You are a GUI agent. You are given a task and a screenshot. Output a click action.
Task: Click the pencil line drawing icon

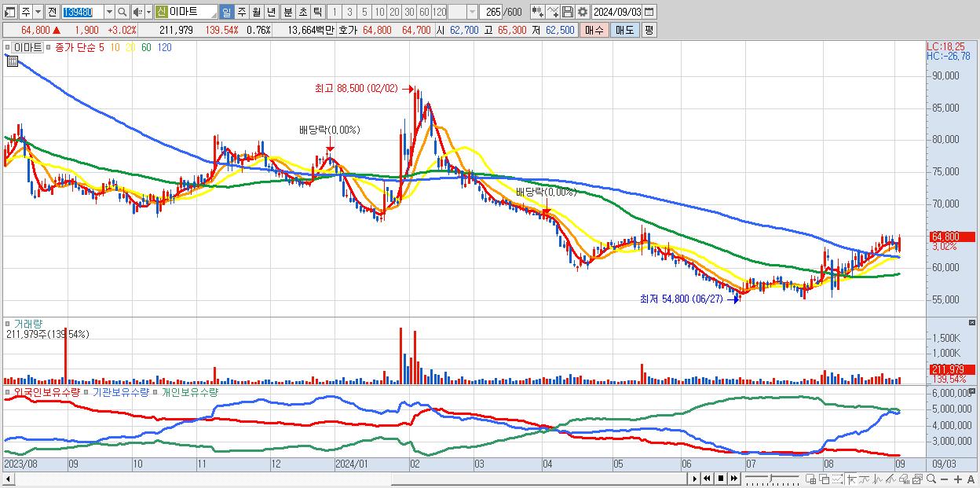[891, 479]
